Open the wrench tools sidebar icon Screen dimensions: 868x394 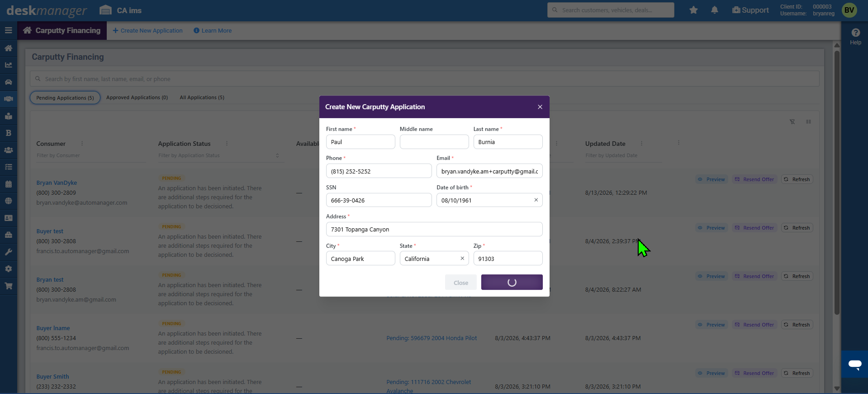tap(8, 252)
